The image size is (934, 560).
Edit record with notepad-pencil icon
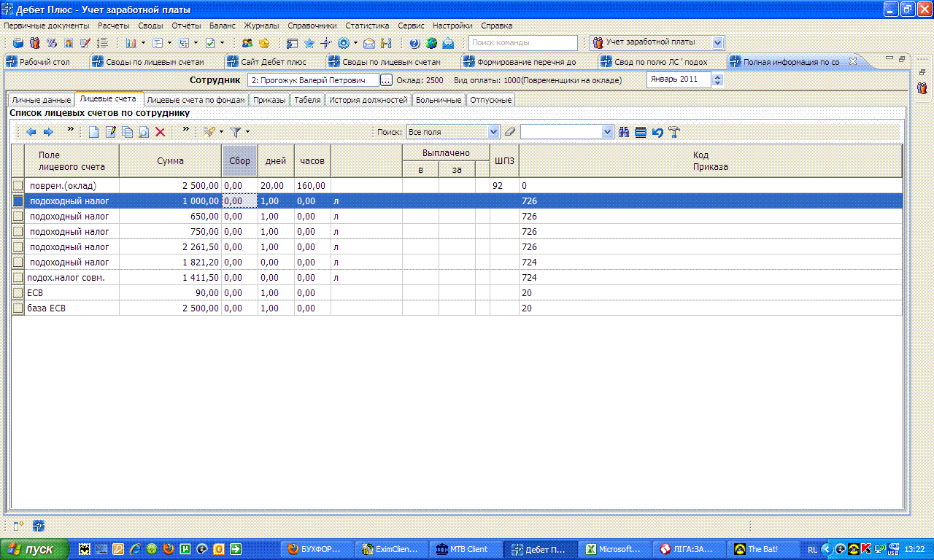111,132
